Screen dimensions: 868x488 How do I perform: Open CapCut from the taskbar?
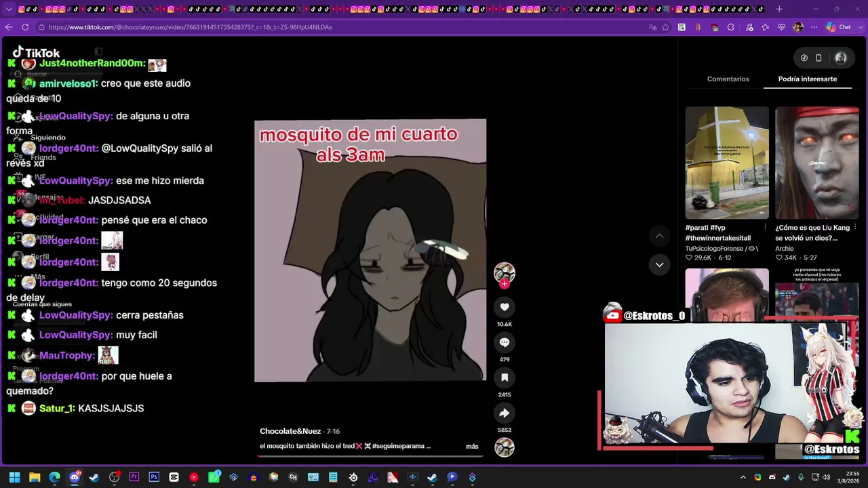click(174, 477)
